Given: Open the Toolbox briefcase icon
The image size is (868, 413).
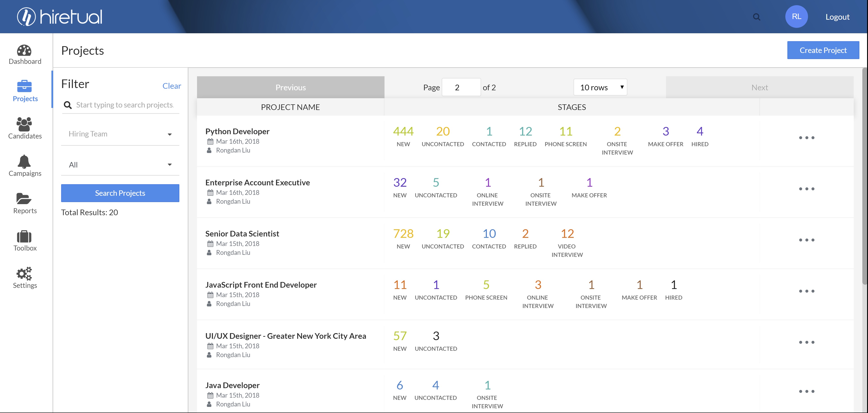Looking at the screenshot, I should pyautogui.click(x=24, y=237).
